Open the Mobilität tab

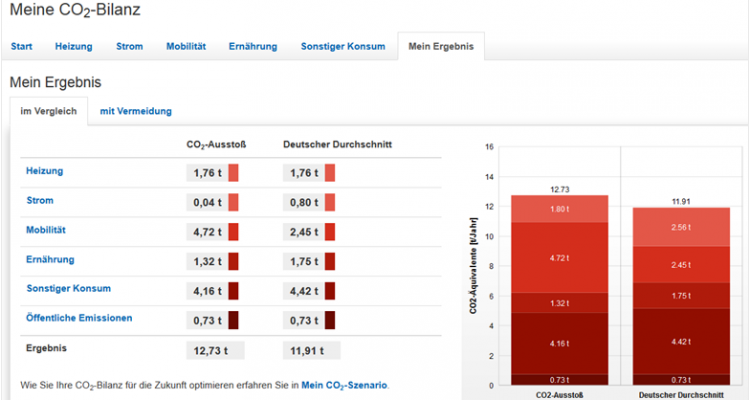click(x=186, y=46)
